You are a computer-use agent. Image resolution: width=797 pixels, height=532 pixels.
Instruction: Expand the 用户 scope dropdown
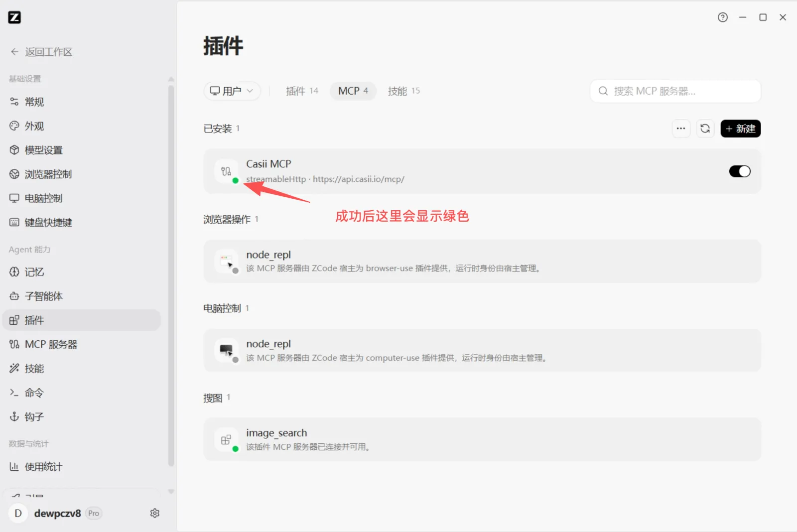232,91
